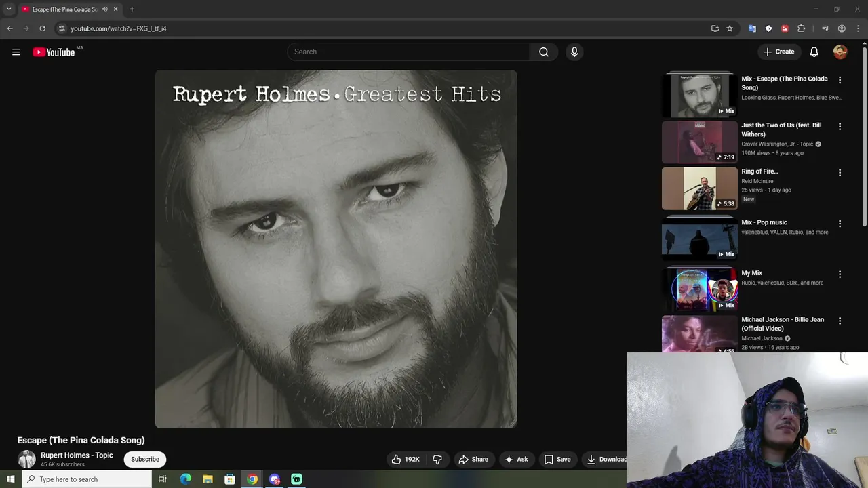Click the Escape (The Pina Colada Song) video title
Image resolution: width=868 pixels, height=488 pixels.
tap(81, 441)
